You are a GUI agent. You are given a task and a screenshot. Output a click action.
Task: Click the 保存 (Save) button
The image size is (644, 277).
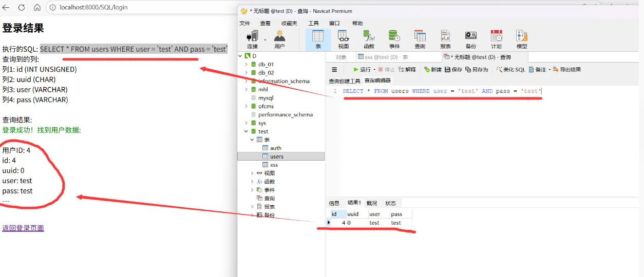coord(453,69)
